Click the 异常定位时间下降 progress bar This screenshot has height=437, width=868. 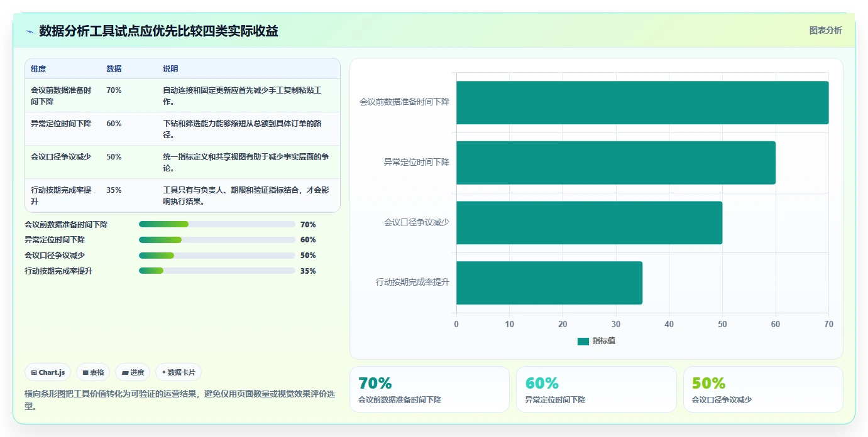(217, 240)
